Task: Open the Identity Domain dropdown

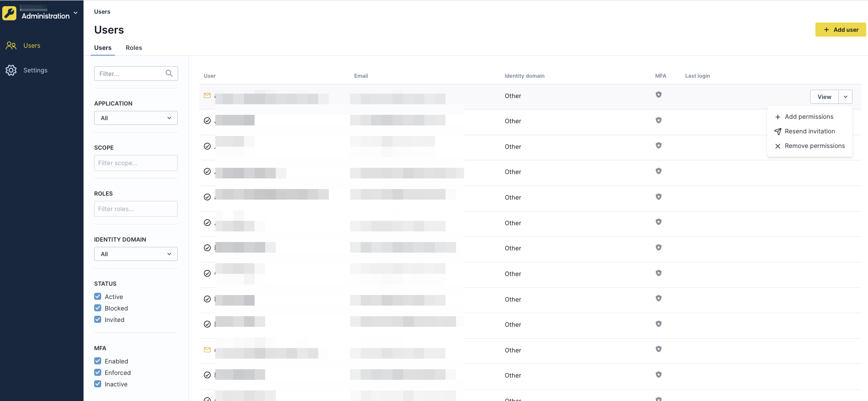Action: [x=136, y=253]
